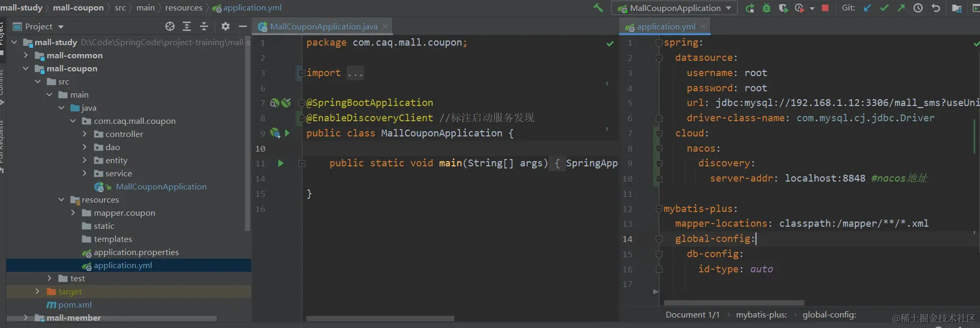Expand all in the Project panel
980x328 pixels.
click(x=187, y=26)
